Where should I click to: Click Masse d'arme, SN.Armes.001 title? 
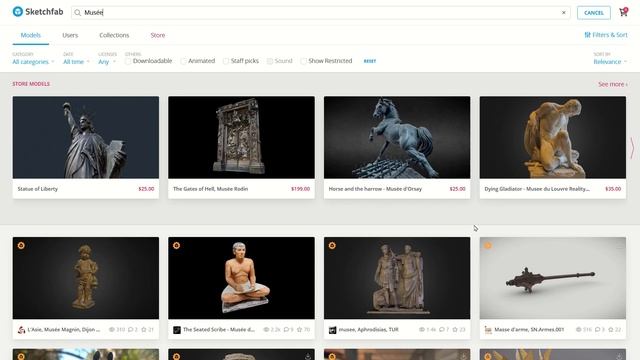(x=529, y=329)
